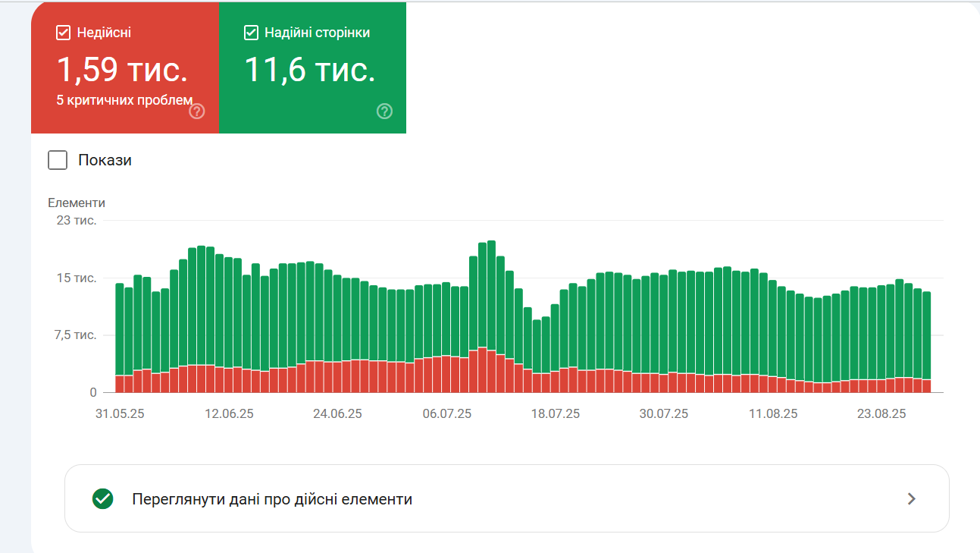Screen dimensions: 980x553
Task: Select the green 11,6 тис. card
Action: pyautogui.click(x=312, y=68)
